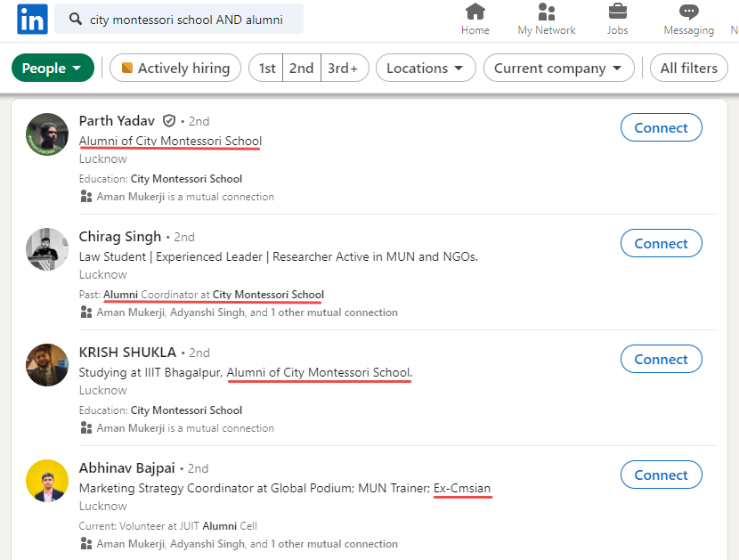Click Parth Yadav's verification shield badge
Screen dimensions: 739x560
[169, 121]
